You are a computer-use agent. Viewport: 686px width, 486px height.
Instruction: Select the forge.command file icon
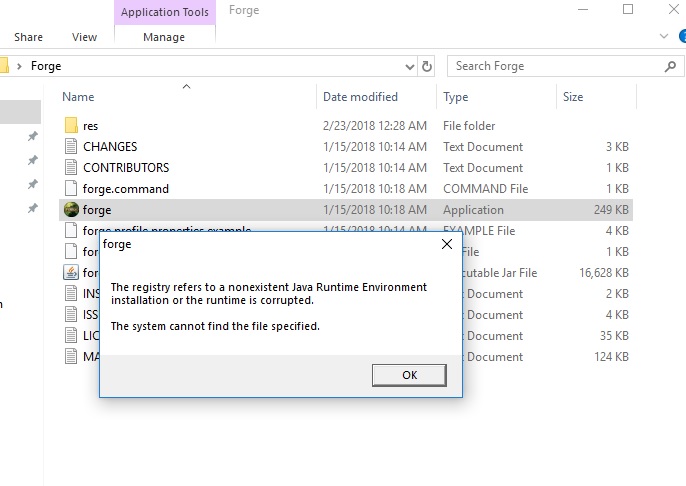click(71, 189)
